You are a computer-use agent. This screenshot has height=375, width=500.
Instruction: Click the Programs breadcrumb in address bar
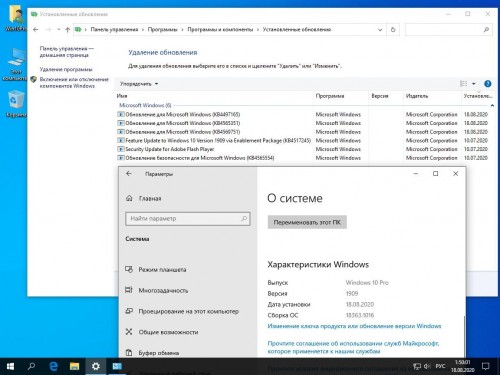point(162,30)
